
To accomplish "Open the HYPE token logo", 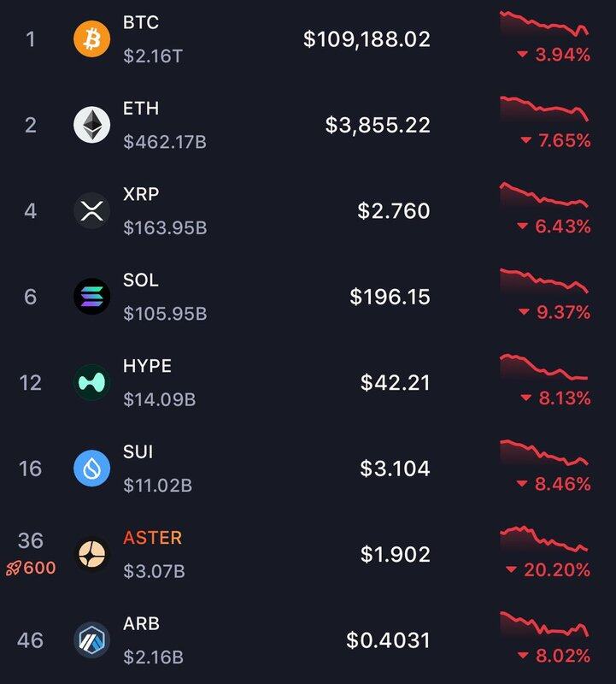I will click(91, 382).
